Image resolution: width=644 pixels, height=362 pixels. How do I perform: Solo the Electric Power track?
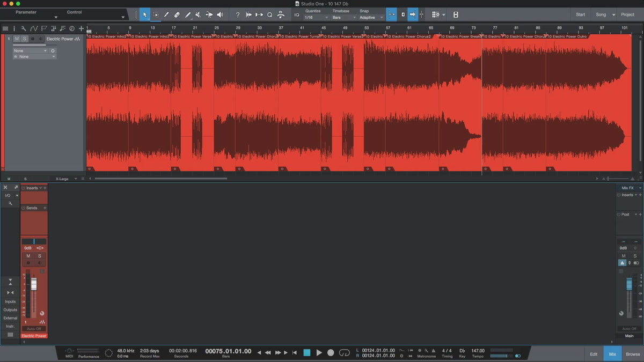tap(24, 39)
